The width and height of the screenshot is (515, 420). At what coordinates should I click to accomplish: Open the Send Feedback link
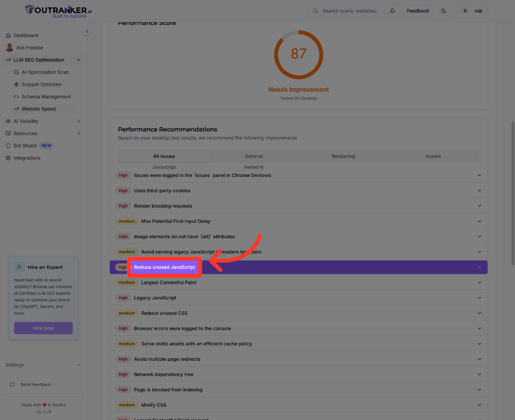pyautogui.click(x=35, y=385)
